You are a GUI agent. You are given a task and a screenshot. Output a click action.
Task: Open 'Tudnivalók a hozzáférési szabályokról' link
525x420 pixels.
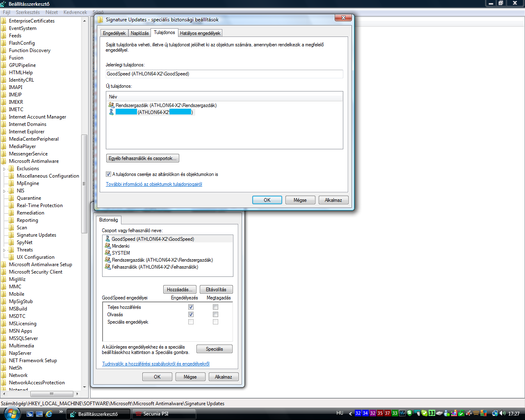[156, 364]
